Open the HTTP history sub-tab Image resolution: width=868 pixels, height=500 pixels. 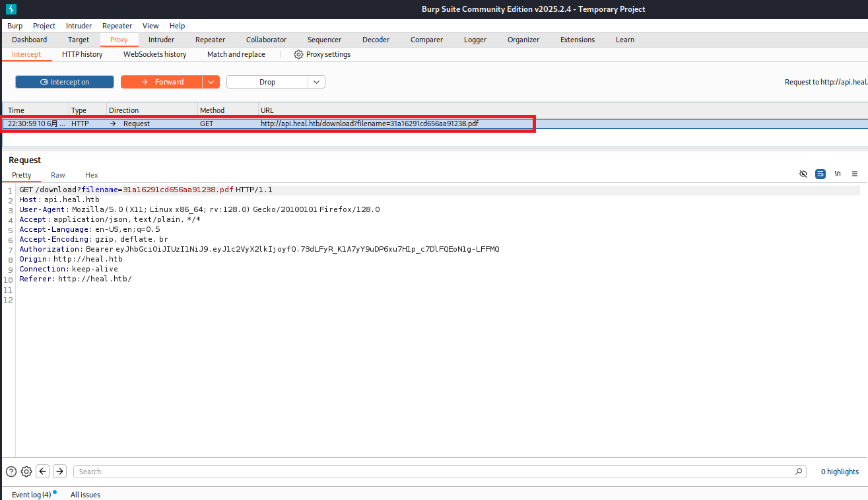(82, 54)
